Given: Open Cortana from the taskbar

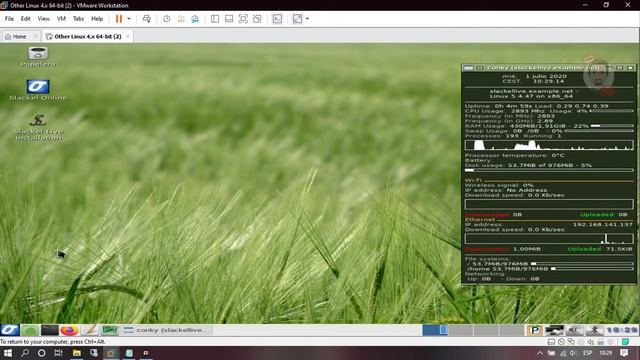Looking at the screenshot, I should 41,353.
